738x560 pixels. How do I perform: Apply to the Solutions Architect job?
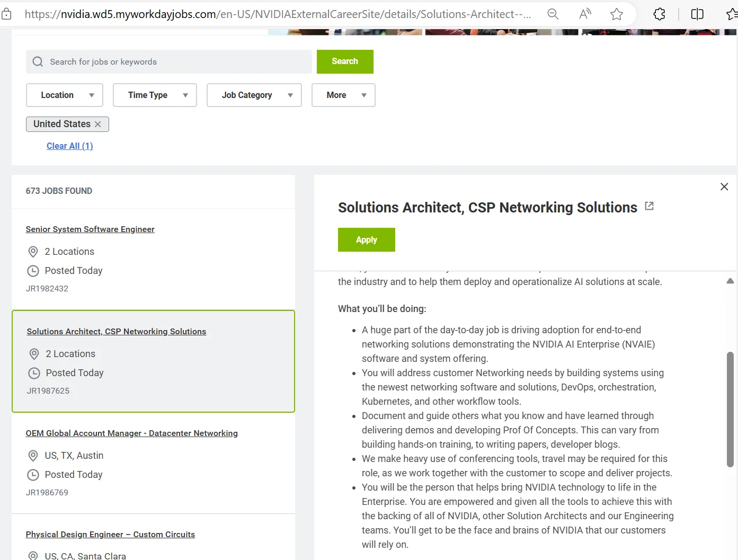click(366, 240)
